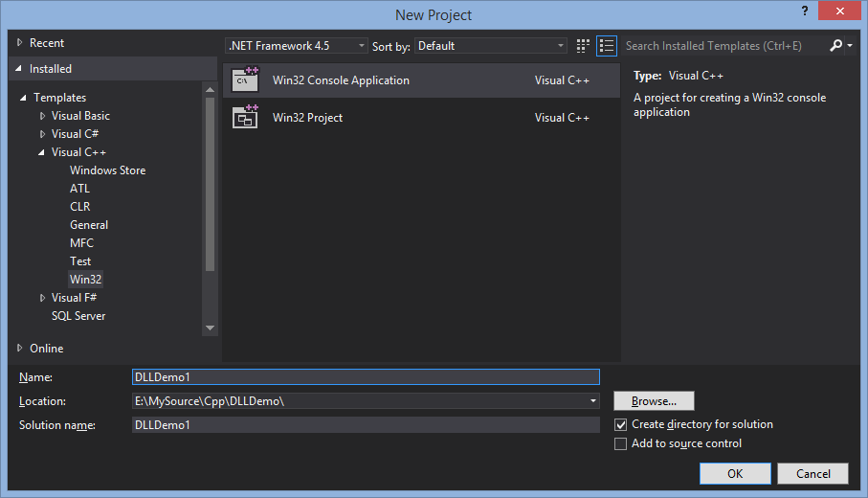Click the search magnifier icon
This screenshot has height=498, width=868.
click(835, 45)
